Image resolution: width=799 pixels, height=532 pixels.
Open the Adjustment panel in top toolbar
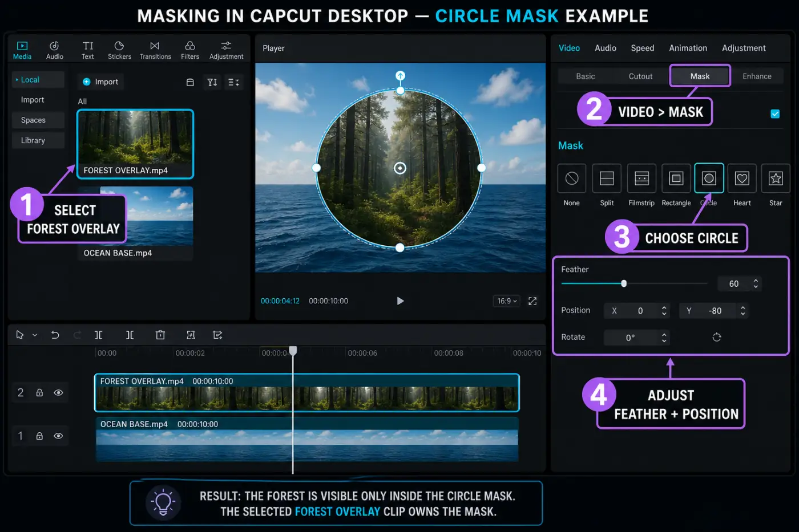(x=226, y=50)
